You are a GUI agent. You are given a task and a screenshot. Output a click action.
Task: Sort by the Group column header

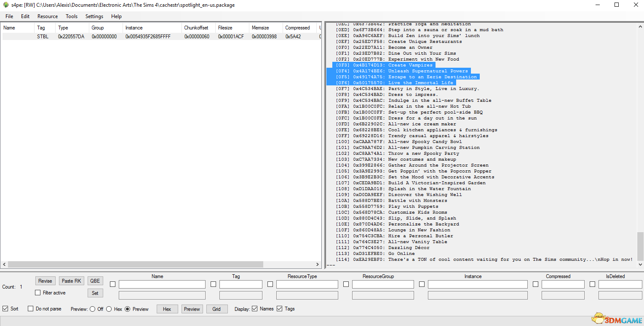click(106, 28)
